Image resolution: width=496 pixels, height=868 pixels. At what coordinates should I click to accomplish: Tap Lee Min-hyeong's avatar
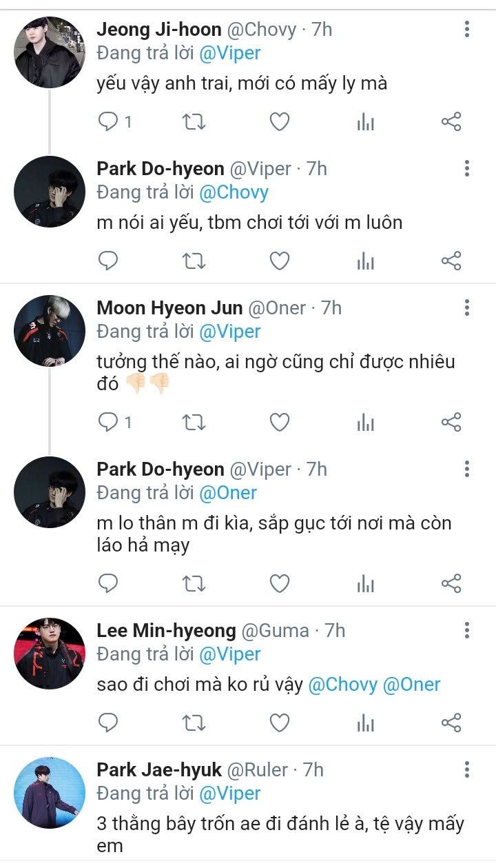(x=50, y=654)
